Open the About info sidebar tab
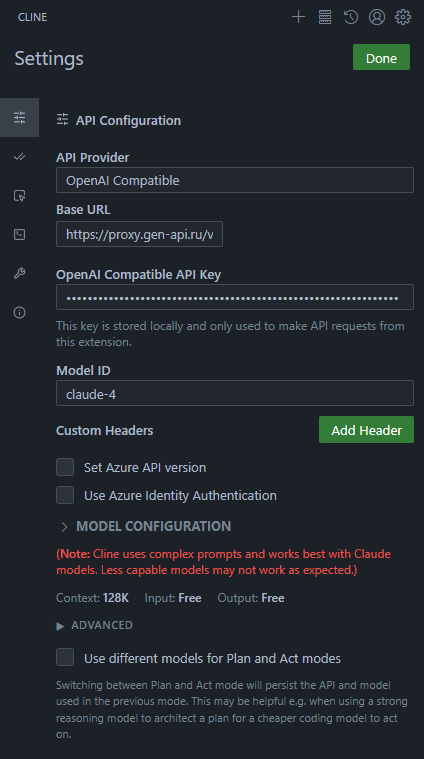The height and width of the screenshot is (759, 424). [x=19, y=312]
